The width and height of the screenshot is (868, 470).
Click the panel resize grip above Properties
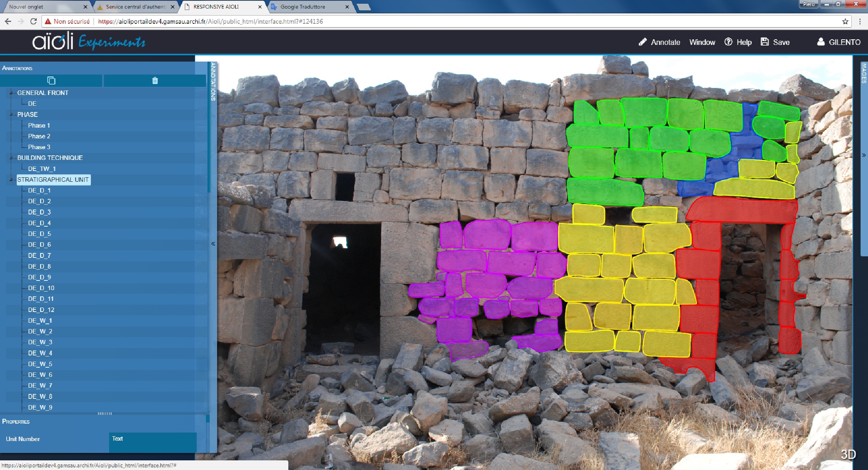point(104,413)
